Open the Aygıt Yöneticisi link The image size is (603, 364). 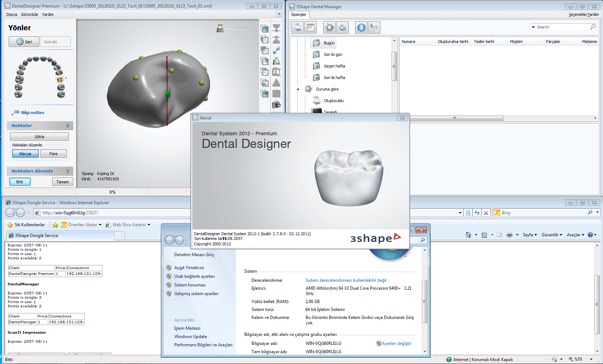[x=189, y=268]
